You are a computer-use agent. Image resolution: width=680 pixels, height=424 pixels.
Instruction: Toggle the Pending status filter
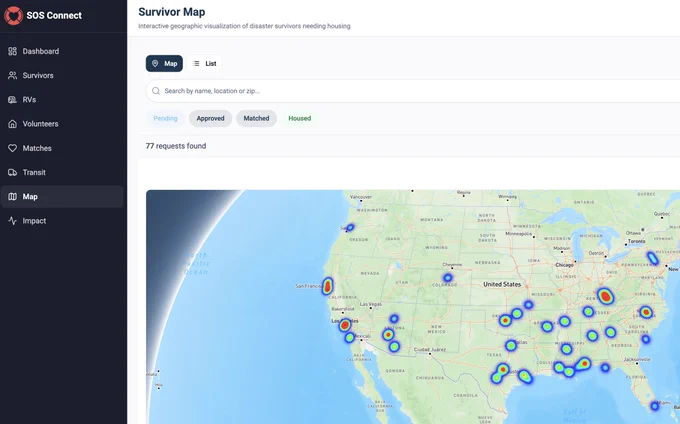coord(165,118)
